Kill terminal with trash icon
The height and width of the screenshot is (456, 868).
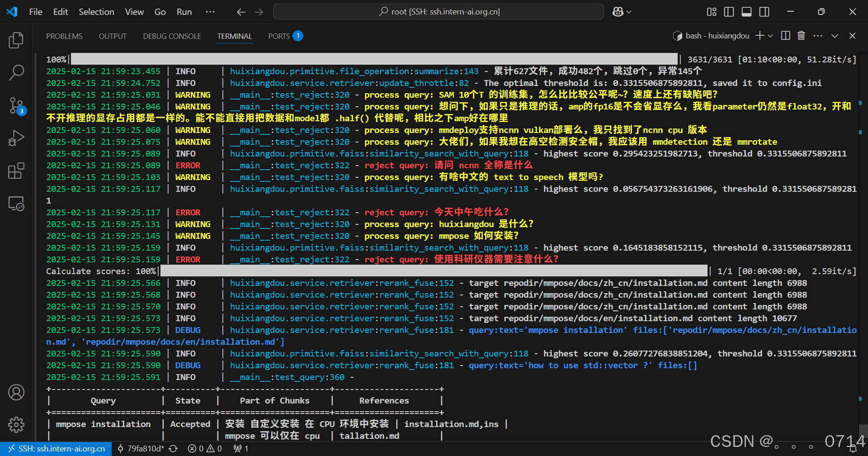tap(801, 36)
